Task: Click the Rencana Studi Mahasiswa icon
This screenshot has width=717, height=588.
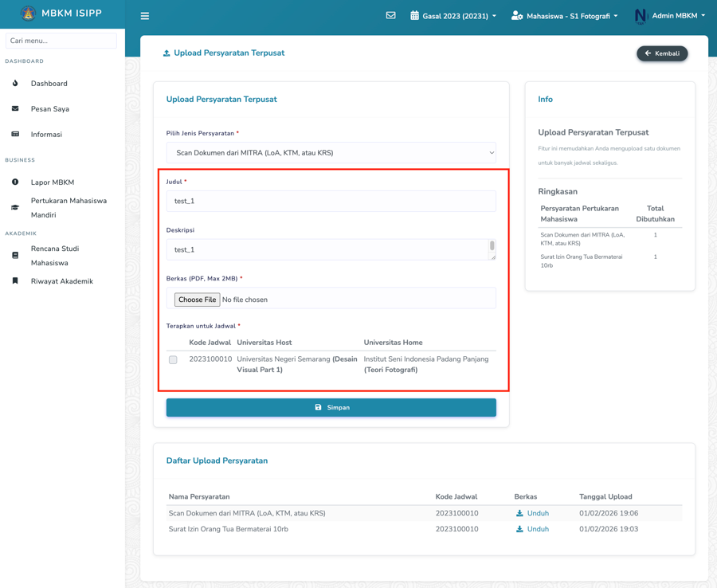Action: tap(14, 255)
